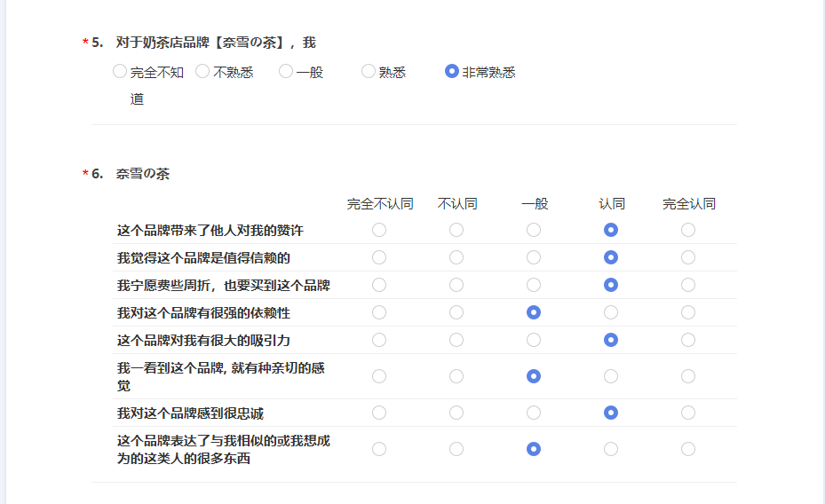The image size is (825, 504).
Task: Mark 不认同 for 我觉得这个品牌是值得信赖的
Action: coord(456,257)
